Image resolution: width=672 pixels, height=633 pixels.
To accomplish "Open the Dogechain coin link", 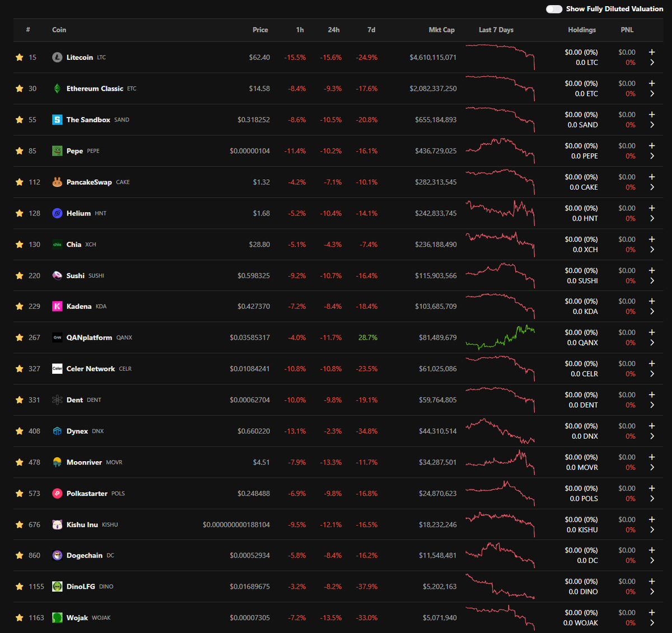I will [x=85, y=555].
